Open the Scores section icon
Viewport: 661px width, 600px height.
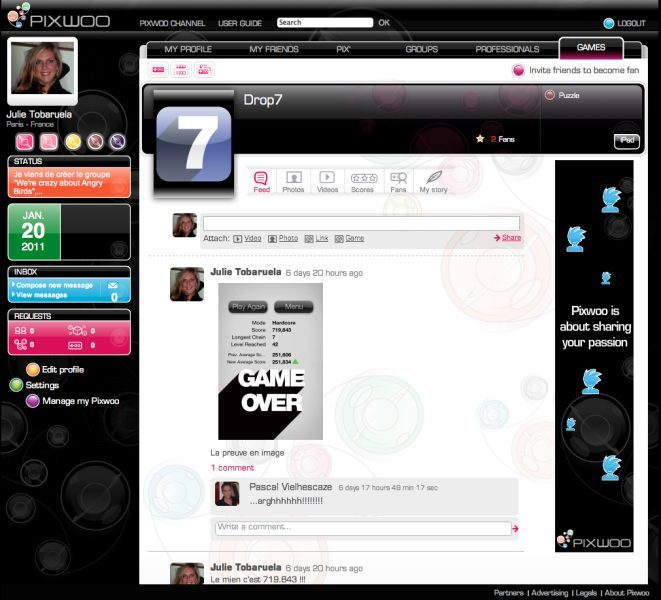(363, 182)
